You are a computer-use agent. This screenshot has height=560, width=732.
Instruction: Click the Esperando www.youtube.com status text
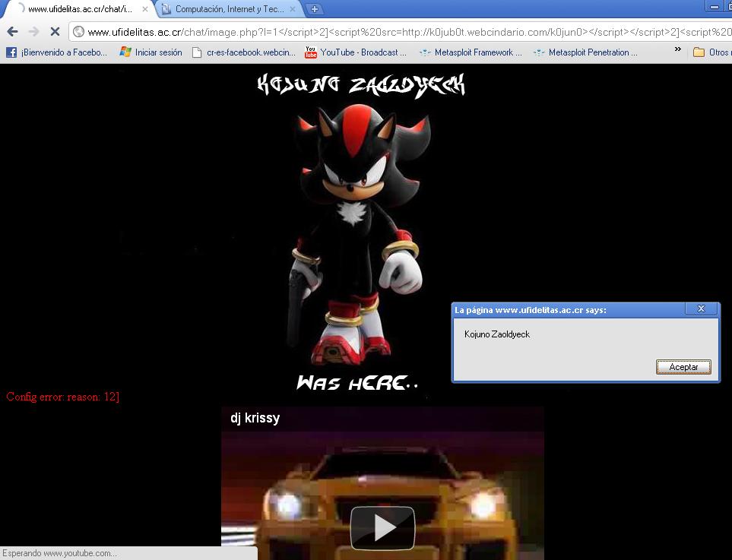[59, 553]
